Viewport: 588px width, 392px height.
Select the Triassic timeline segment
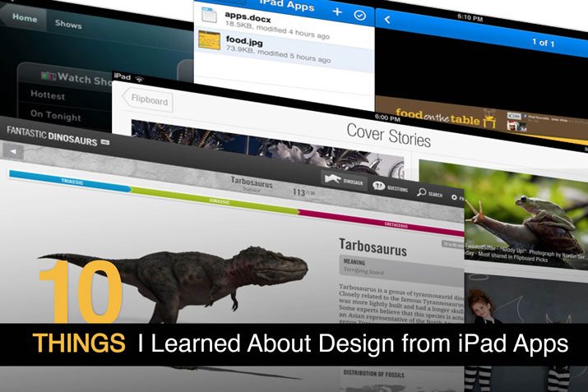(x=70, y=182)
